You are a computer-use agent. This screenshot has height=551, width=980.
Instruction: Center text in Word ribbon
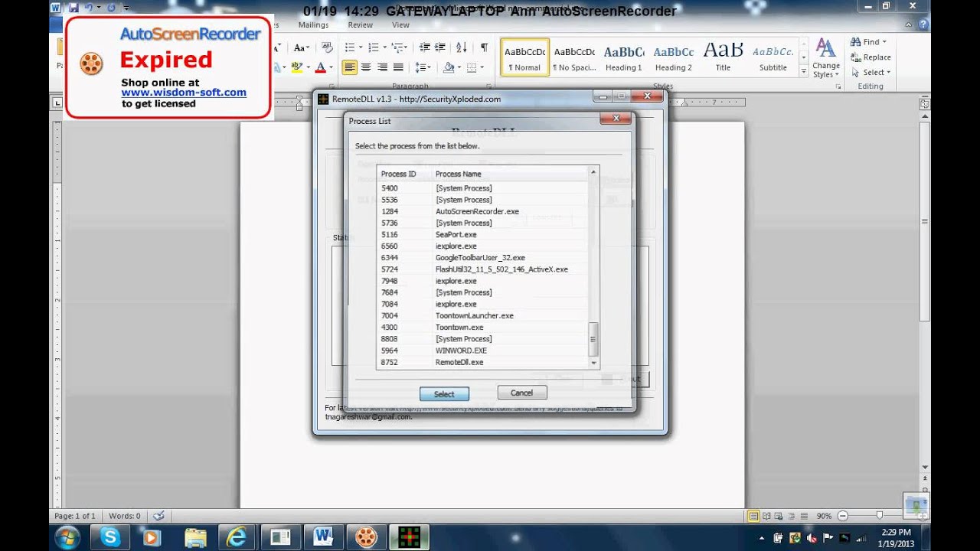[x=366, y=67]
